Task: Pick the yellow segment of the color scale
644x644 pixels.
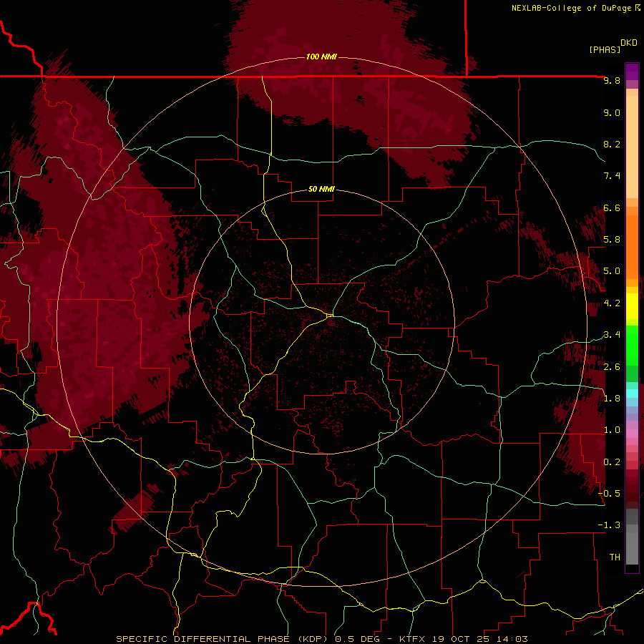Action: 632,306
